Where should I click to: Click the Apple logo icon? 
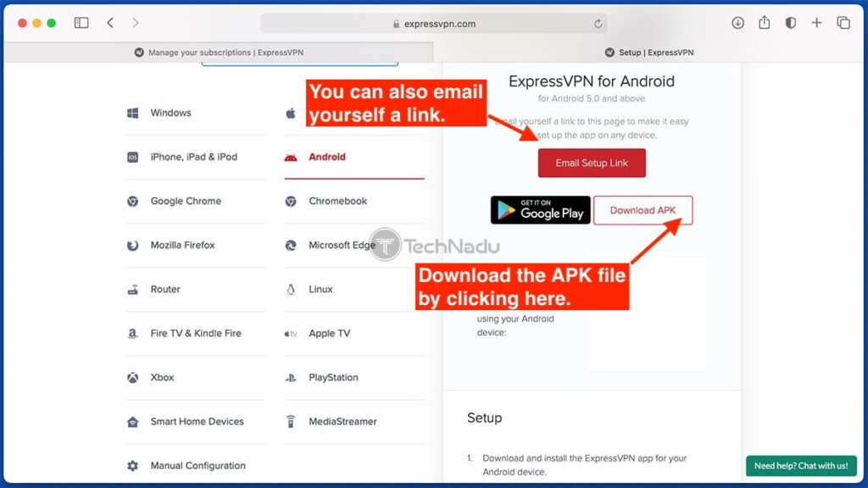291,113
